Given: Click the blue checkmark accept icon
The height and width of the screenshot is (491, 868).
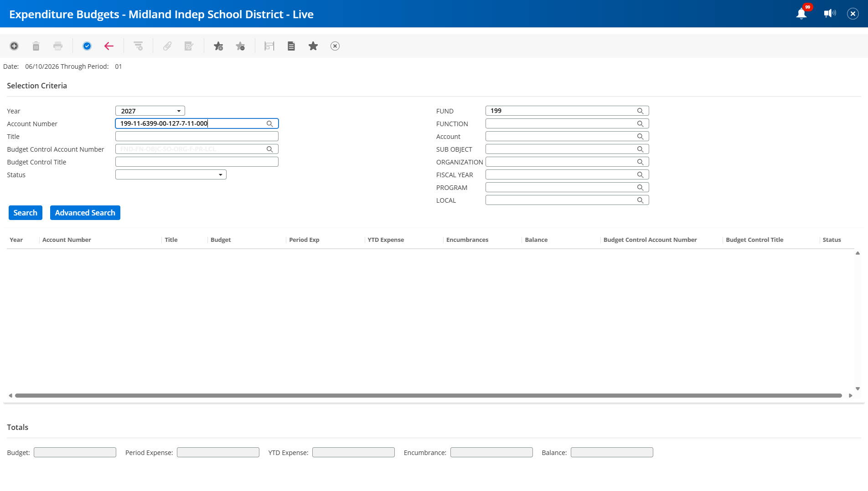Looking at the screenshot, I should (87, 46).
